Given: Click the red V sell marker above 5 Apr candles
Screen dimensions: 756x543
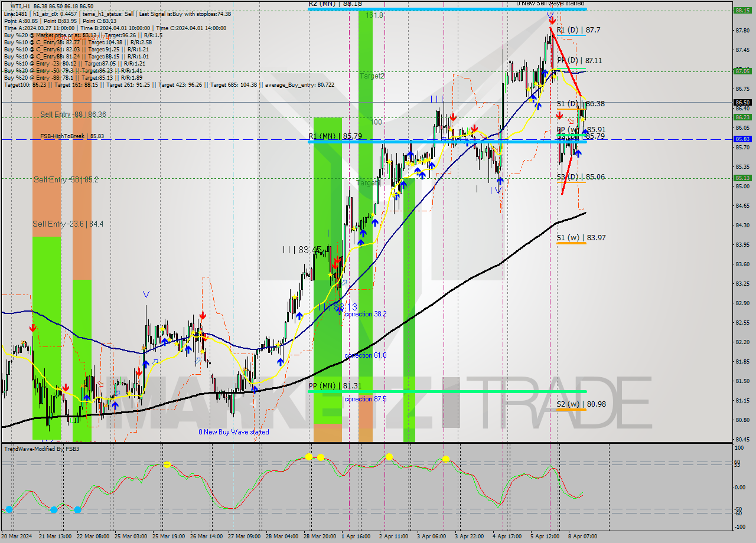Looking at the screenshot, I should [x=549, y=17].
